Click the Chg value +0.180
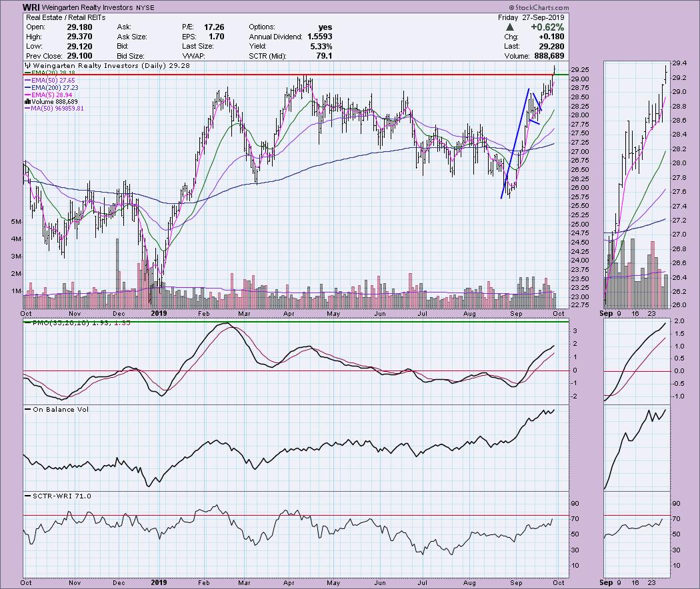The image size is (700, 589). tap(551, 37)
